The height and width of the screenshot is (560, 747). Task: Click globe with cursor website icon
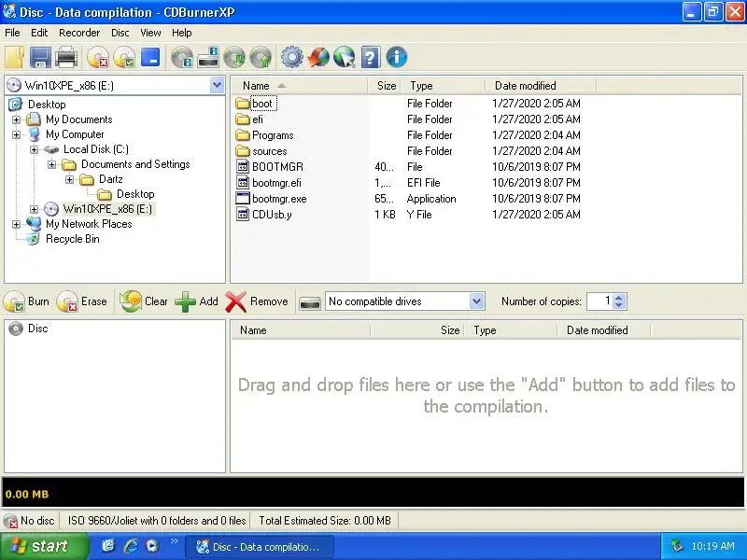point(344,58)
